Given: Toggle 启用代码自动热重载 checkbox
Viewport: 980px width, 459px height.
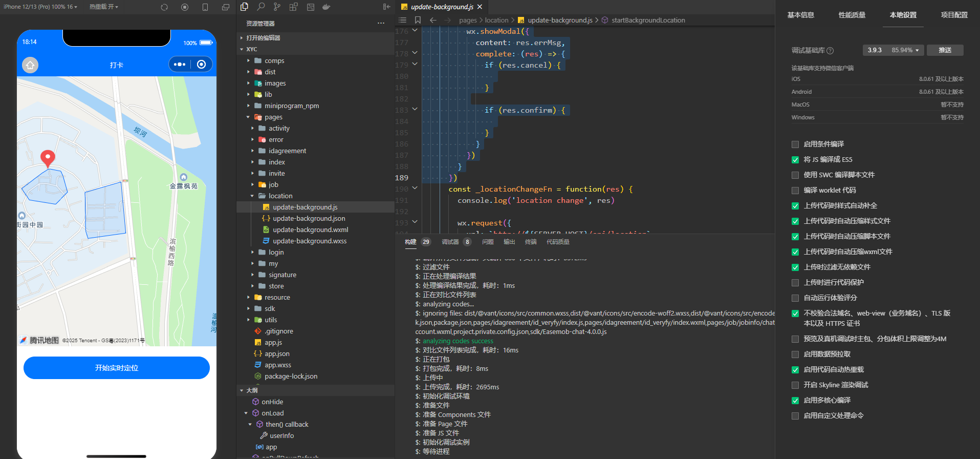Looking at the screenshot, I should 795,370.
